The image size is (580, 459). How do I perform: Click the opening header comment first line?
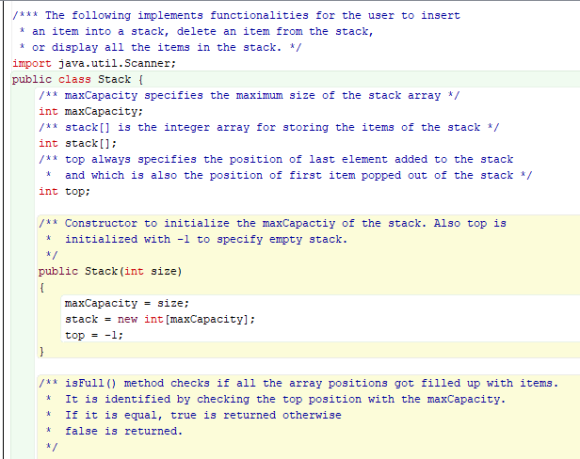(x=236, y=16)
